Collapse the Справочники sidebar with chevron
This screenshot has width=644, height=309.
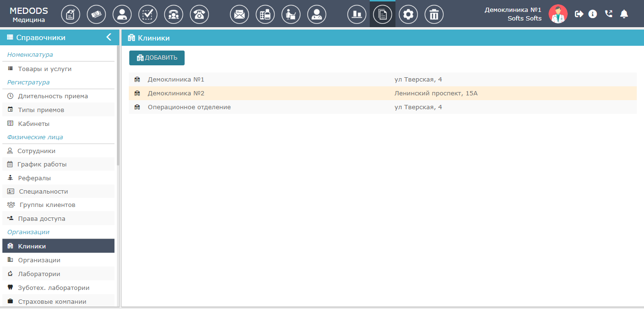click(109, 37)
